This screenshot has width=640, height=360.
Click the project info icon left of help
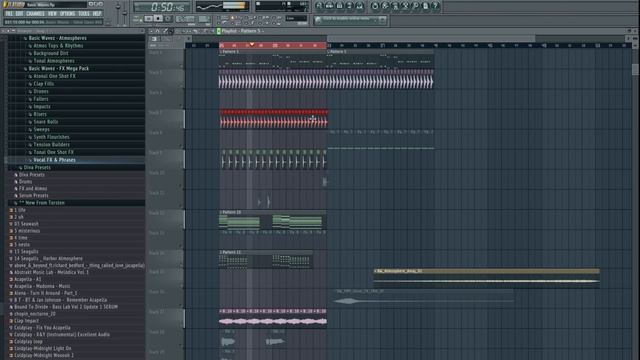[425, 6]
